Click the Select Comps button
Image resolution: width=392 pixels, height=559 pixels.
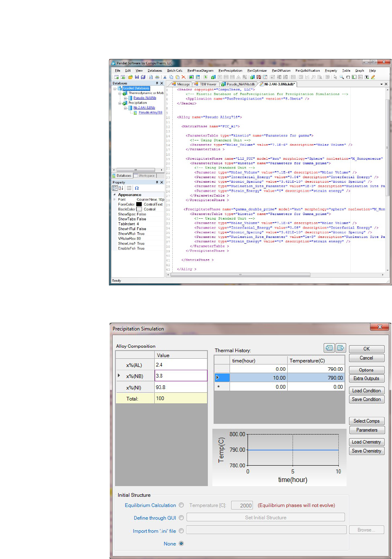[x=367, y=421]
